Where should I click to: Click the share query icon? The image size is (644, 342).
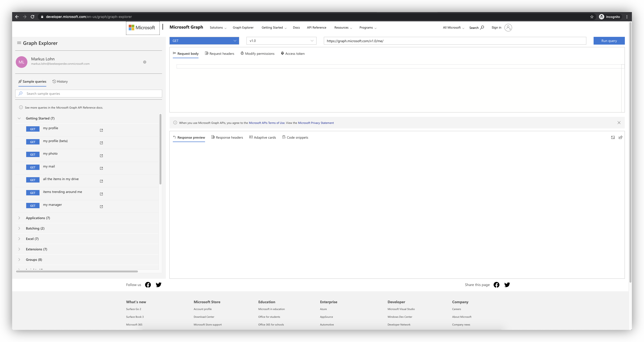(x=620, y=137)
